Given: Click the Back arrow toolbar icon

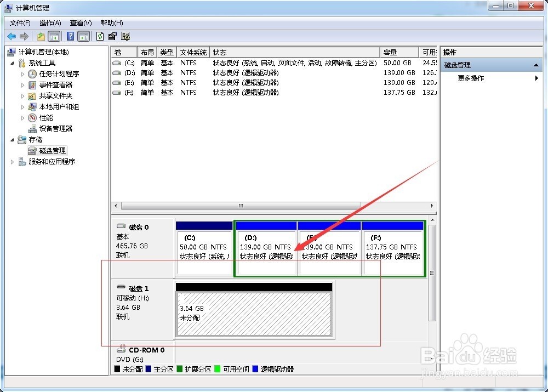Looking at the screenshot, I should pyautogui.click(x=12, y=36).
